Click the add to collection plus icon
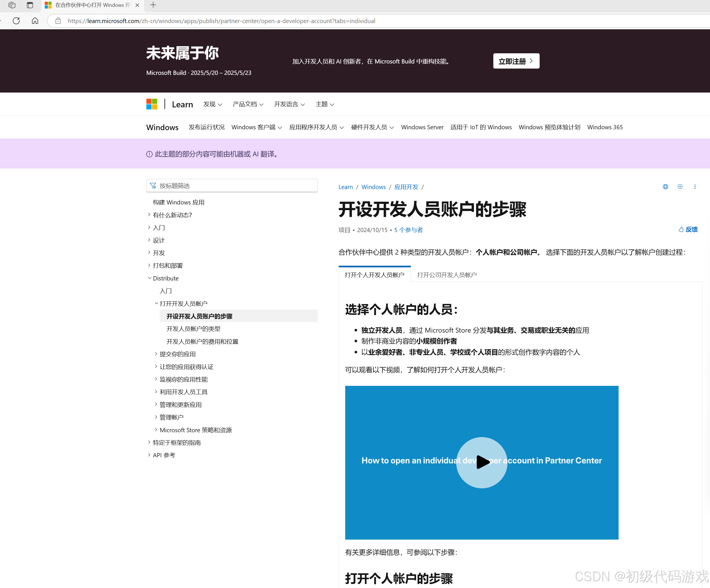Viewport: 710px width, 588px height. 680,187
